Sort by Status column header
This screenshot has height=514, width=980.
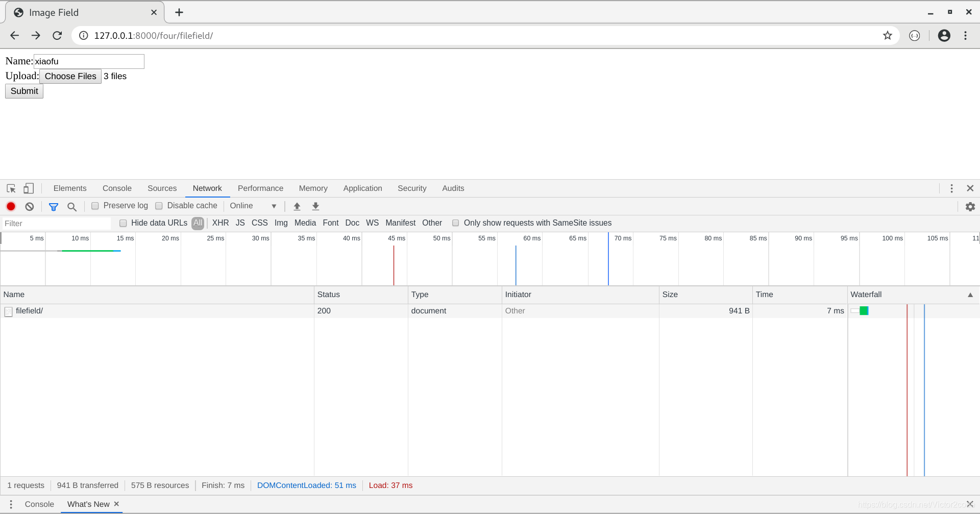click(x=361, y=295)
